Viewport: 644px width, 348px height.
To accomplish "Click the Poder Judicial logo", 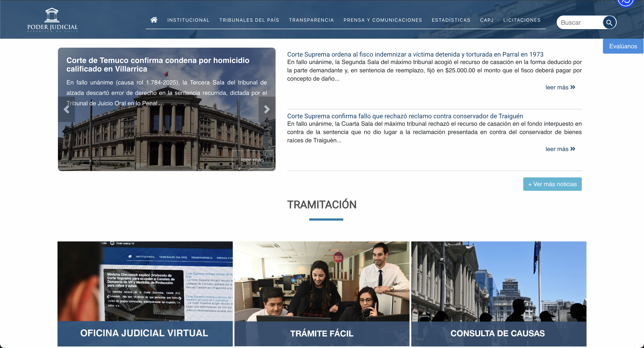I will [x=52, y=19].
